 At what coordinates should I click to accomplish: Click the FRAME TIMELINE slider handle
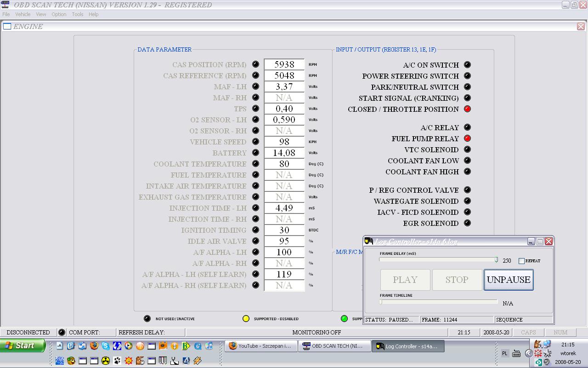(381, 302)
